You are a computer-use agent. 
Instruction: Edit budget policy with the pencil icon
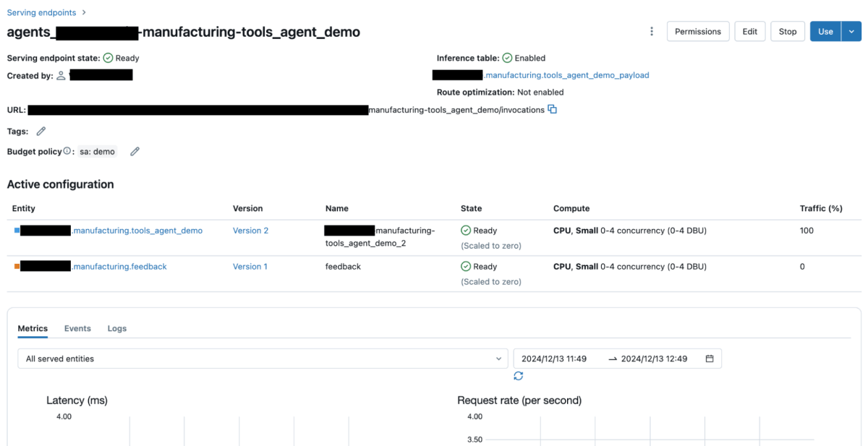pyautogui.click(x=135, y=152)
